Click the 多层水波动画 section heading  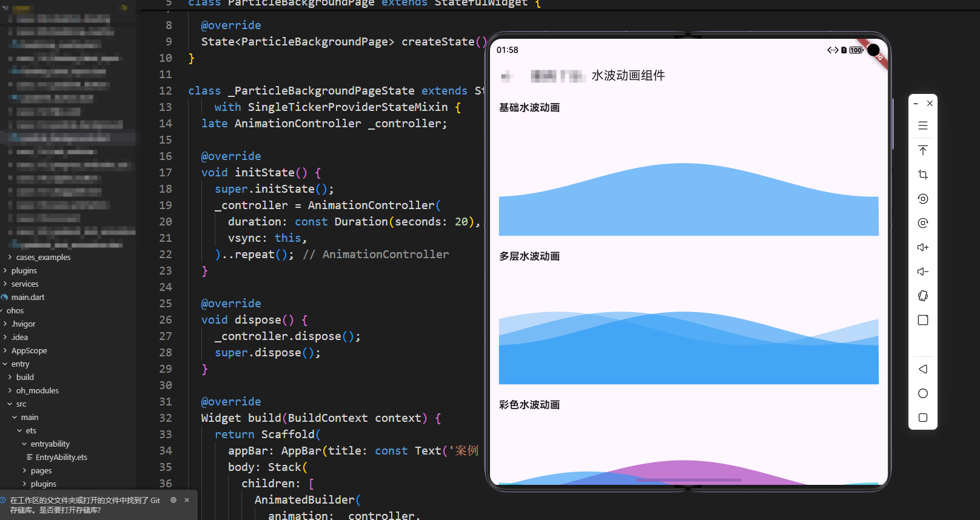pyautogui.click(x=529, y=256)
